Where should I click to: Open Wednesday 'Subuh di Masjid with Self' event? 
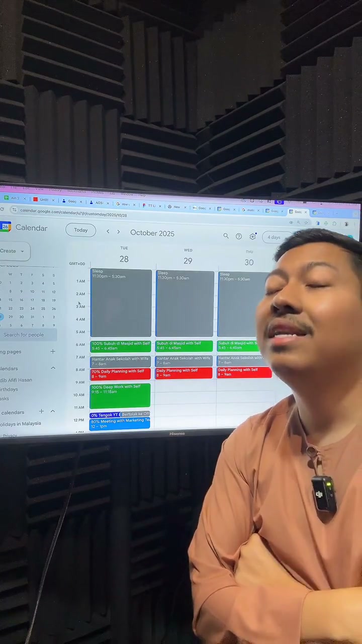tap(184, 346)
